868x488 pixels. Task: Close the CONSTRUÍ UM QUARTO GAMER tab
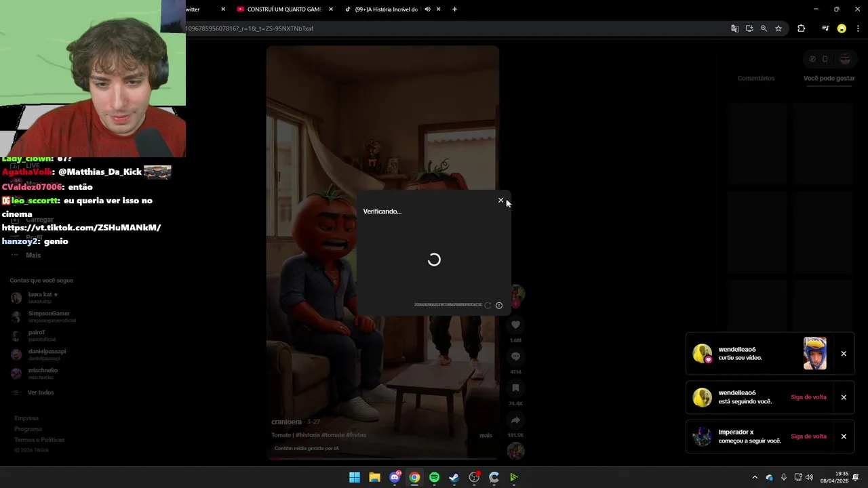pyautogui.click(x=331, y=9)
